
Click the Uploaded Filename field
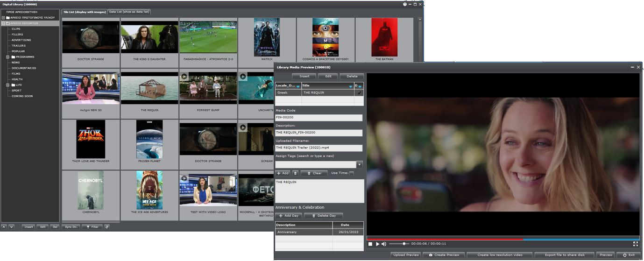click(319, 148)
